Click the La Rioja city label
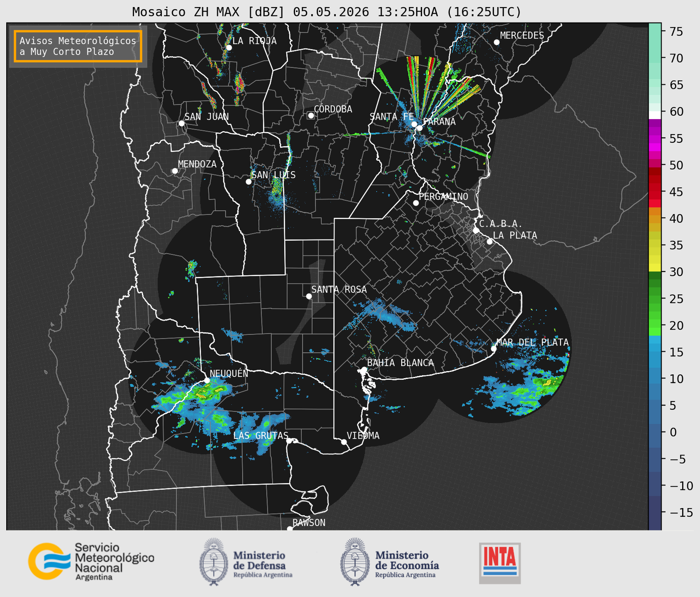Screen dimensions: 700x597 point(254,41)
